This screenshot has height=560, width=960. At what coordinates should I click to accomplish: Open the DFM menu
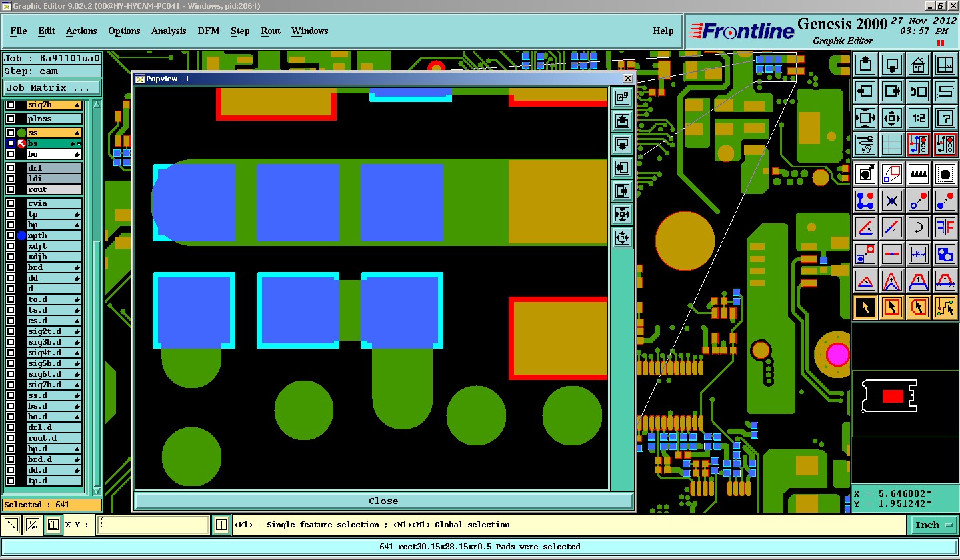point(209,31)
